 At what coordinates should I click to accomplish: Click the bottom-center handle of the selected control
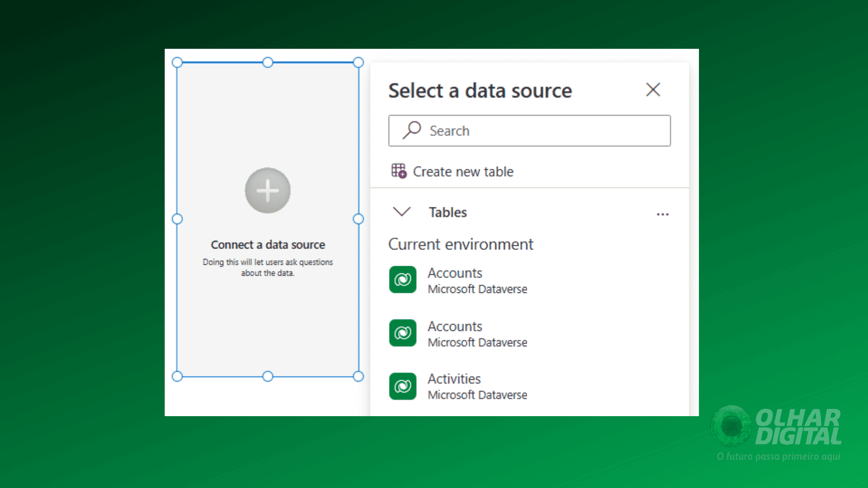coord(268,376)
